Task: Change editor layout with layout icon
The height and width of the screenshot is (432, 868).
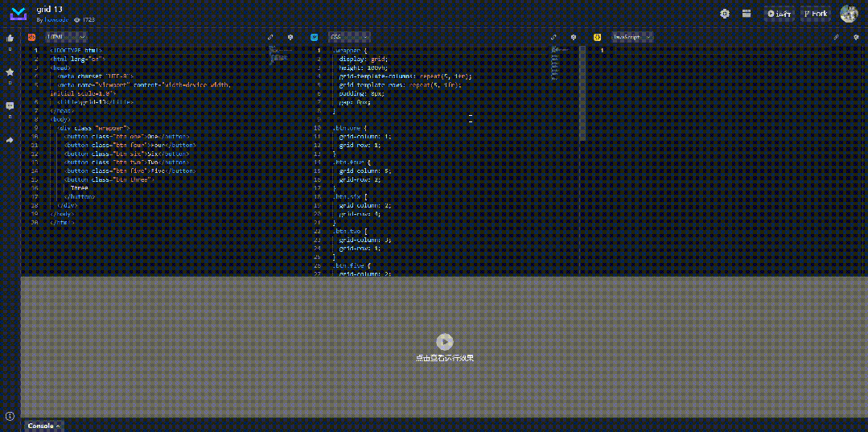Action: point(747,14)
